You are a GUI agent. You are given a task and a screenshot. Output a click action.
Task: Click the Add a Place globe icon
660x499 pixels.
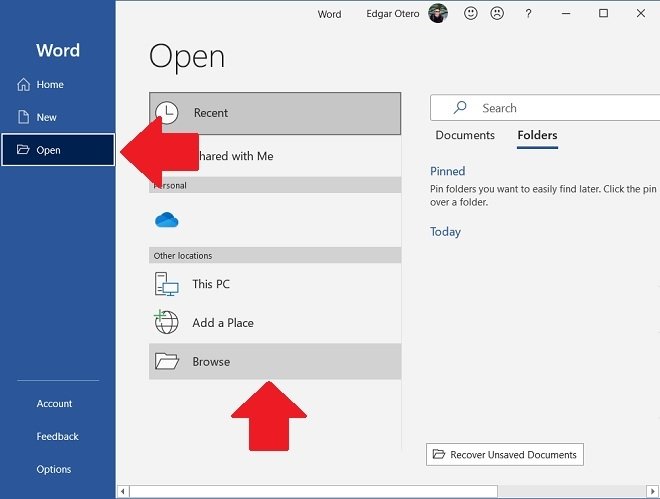point(166,322)
